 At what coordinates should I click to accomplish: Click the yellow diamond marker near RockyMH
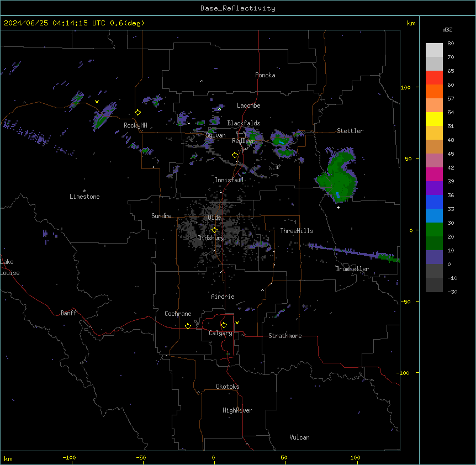[x=138, y=113]
